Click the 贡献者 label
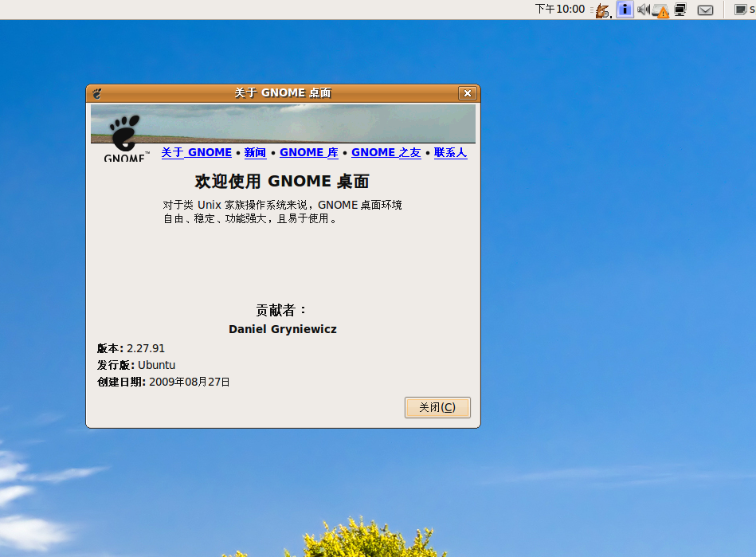The width and height of the screenshot is (756, 557). [281, 310]
